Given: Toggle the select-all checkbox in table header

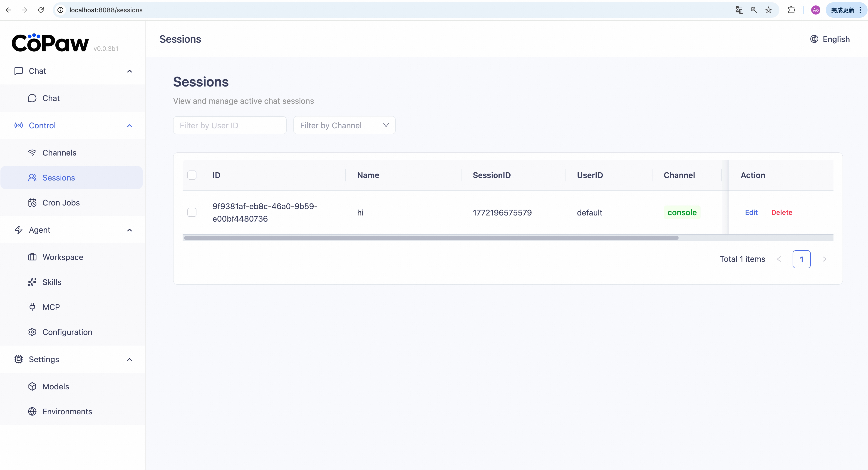Looking at the screenshot, I should tap(192, 175).
